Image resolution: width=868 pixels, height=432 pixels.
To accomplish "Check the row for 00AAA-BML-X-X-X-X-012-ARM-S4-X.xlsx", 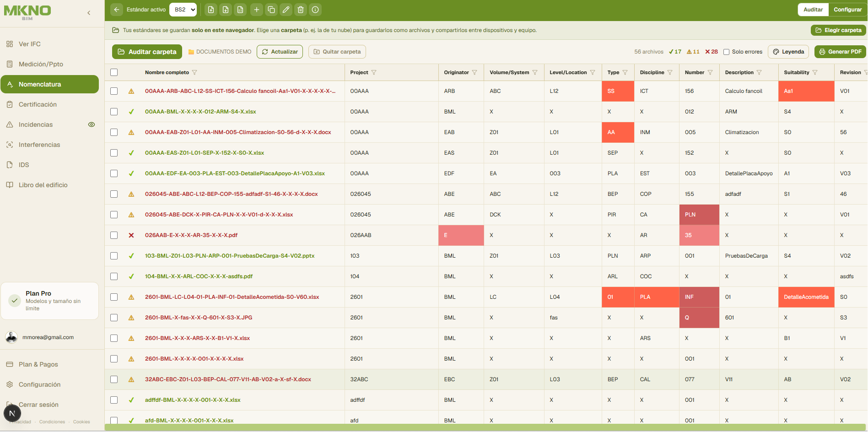I will pos(114,112).
